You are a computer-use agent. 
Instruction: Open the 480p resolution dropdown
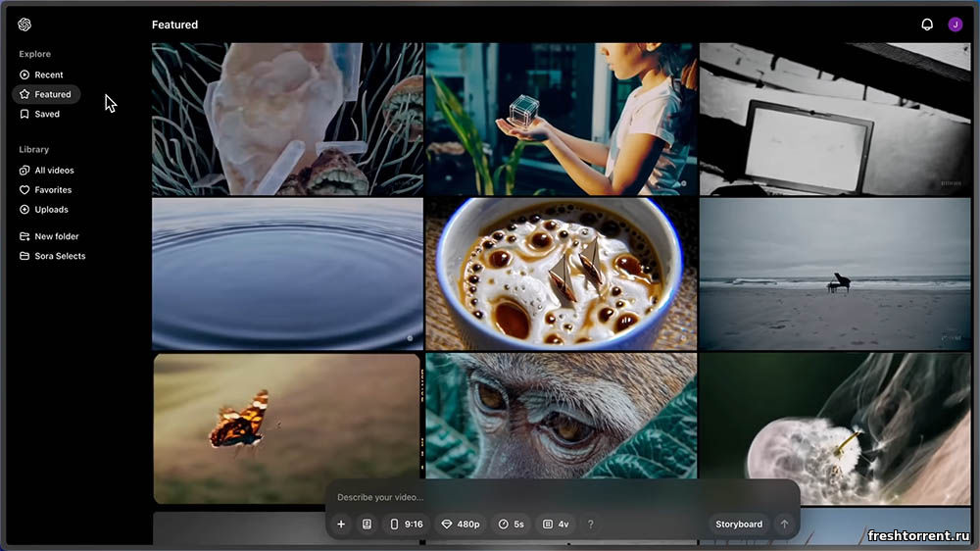point(460,525)
